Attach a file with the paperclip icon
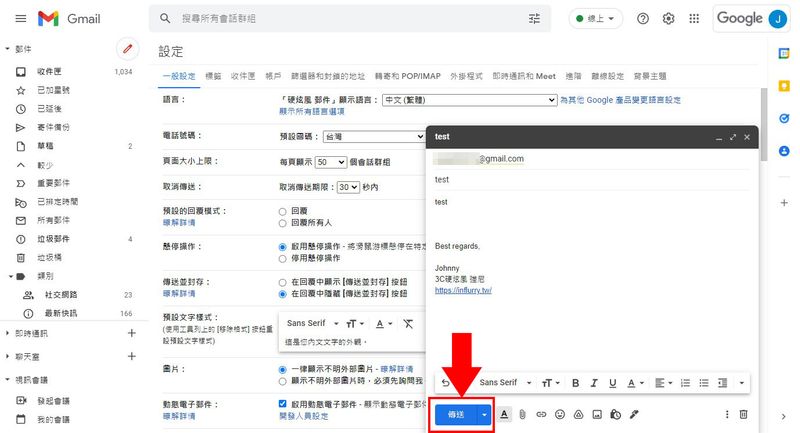 [x=522, y=414]
